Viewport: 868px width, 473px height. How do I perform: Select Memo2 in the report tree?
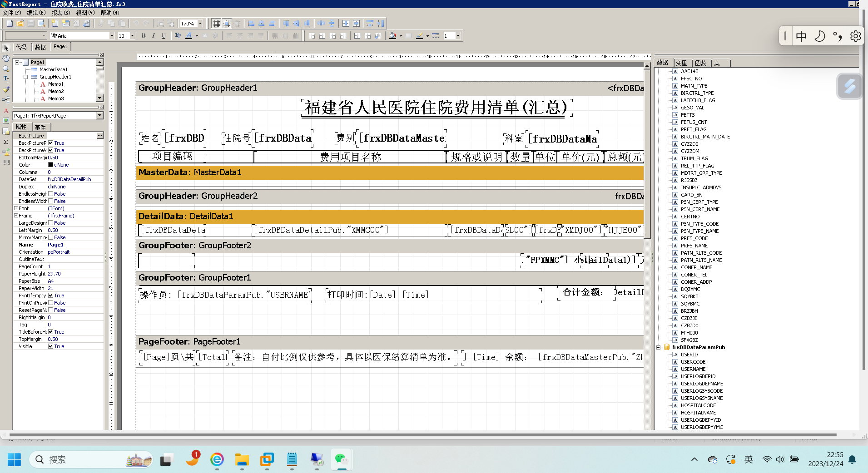(56, 91)
